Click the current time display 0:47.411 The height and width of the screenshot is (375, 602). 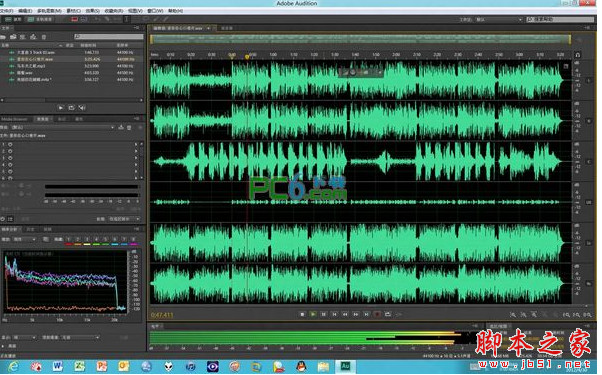coord(162,316)
